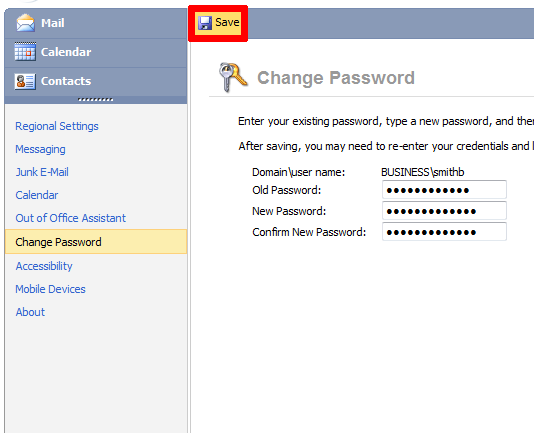This screenshot has height=433, width=534.
Task: Focus the Confirm New Password field
Action: 444,232
